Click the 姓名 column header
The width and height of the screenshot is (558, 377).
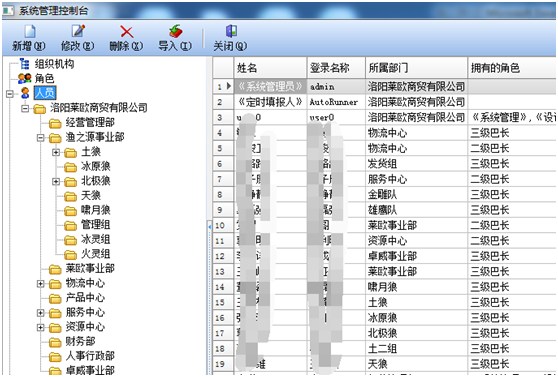coord(270,68)
